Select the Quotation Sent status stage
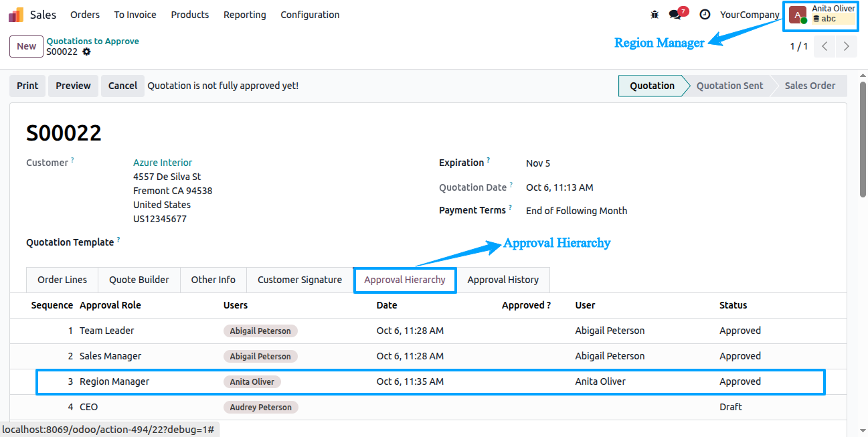 729,86
